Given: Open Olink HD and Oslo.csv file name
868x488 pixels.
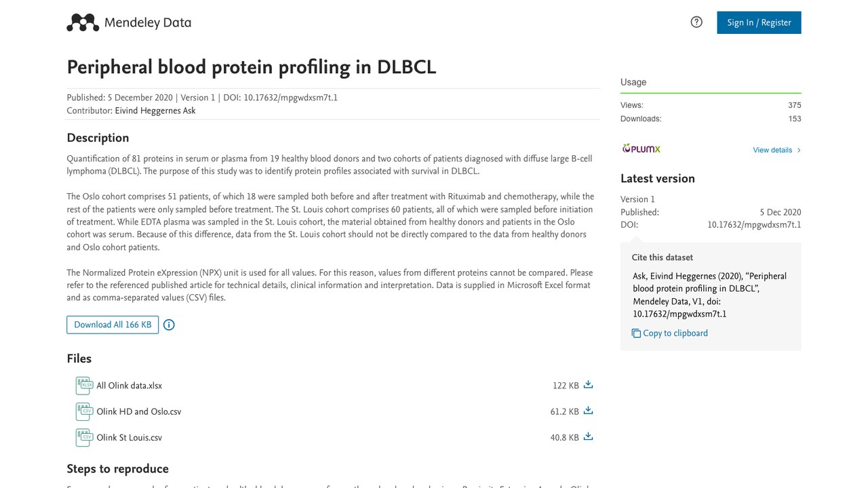Looking at the screenshot, I should tap(138, 411).
